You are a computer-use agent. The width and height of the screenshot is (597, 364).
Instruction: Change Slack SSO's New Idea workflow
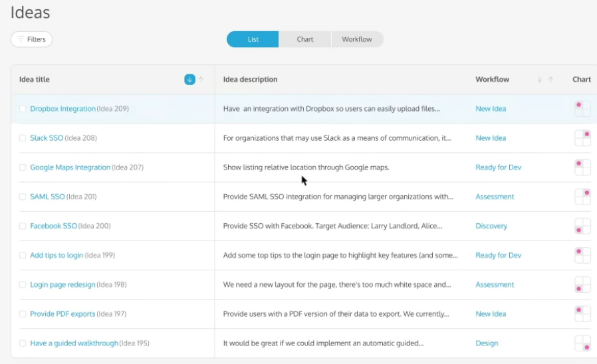click(491, 138)
